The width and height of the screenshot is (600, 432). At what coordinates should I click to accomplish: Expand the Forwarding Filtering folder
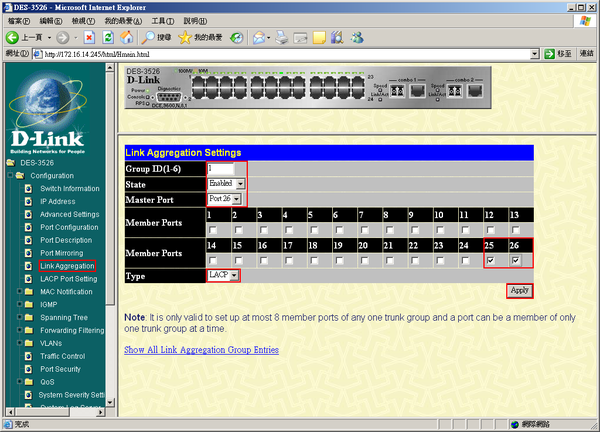coord(20,330)
